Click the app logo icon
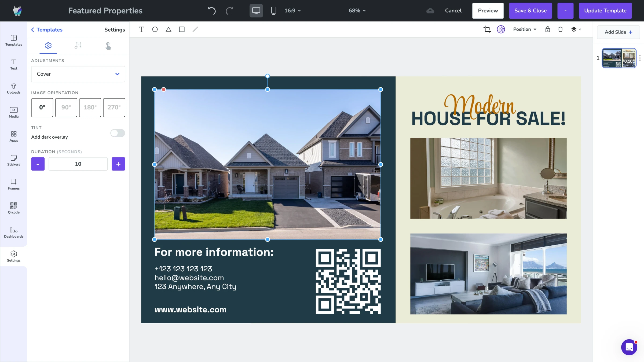This screenshot has width=644, height=362. click(x=17, y=11)
